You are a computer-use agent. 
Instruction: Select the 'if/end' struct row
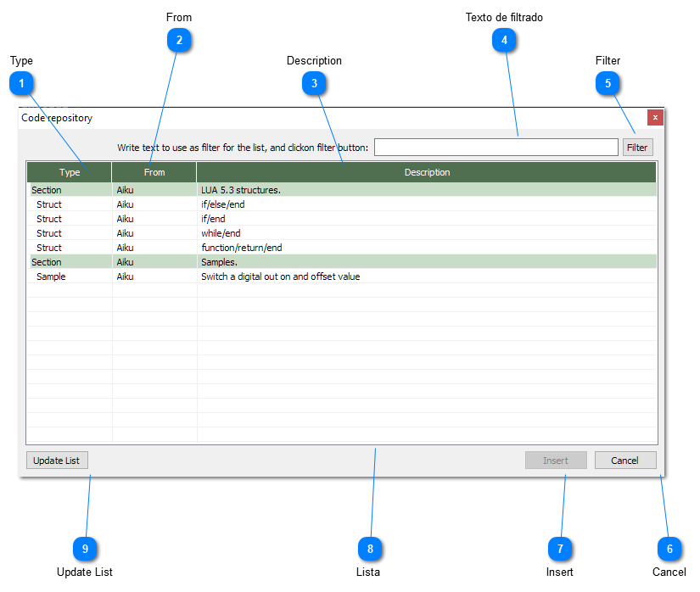coord(342,219)
